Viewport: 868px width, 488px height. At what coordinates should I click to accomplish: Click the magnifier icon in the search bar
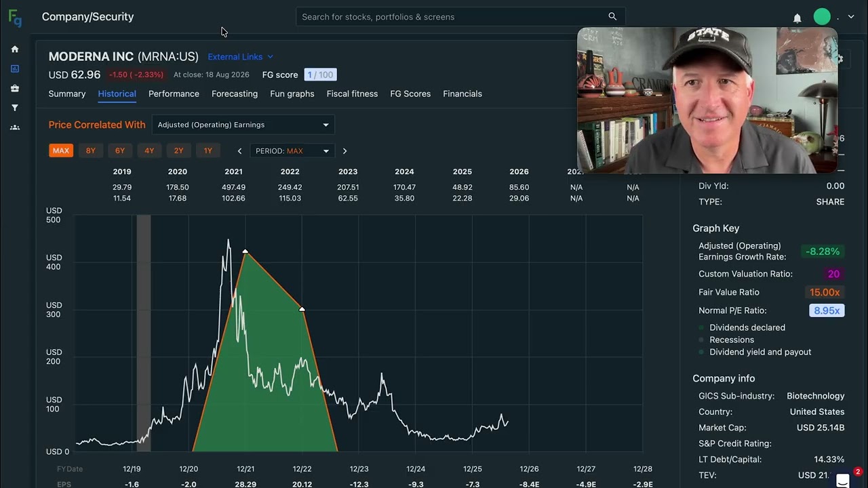(x=612, y=16)
